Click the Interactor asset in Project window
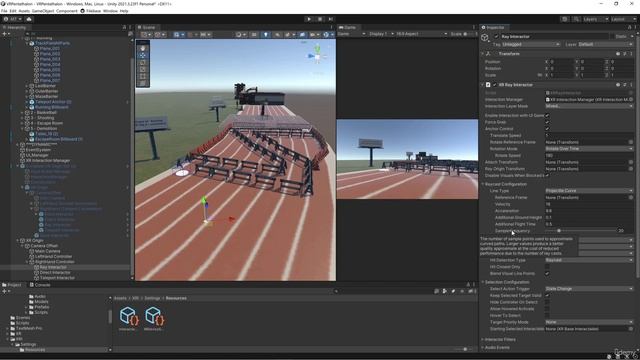The height and width of the screenshot is (360, 640). (129, 318)
